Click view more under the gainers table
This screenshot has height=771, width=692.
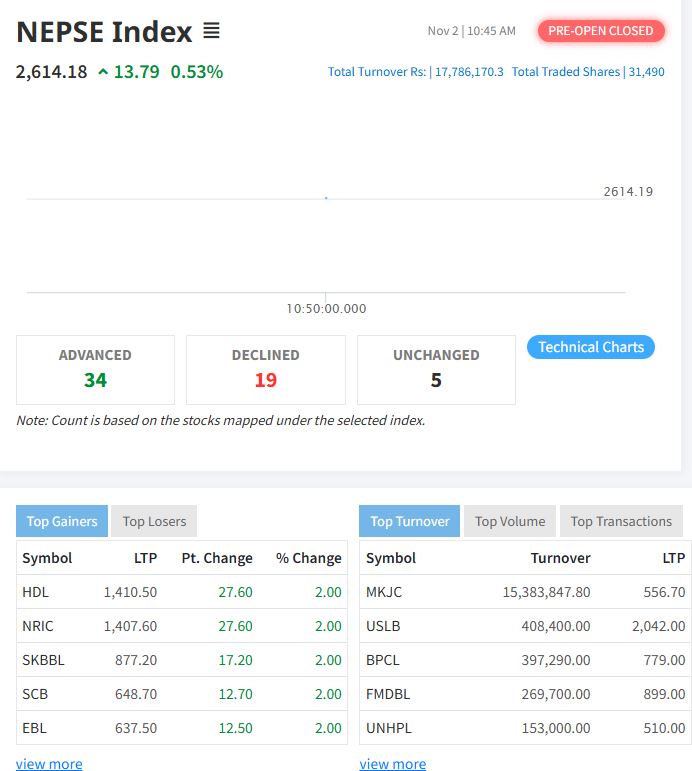[x=49, y=764]
